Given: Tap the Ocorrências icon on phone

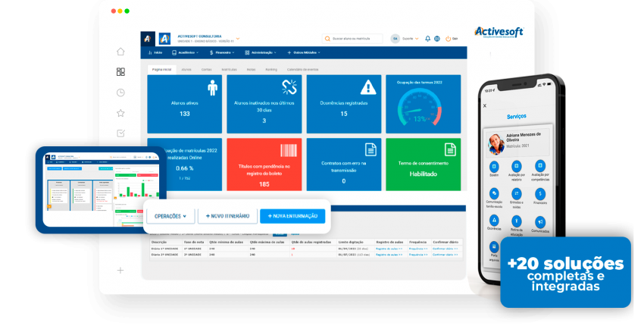Looking at the screenshot, I should (494, 221).
